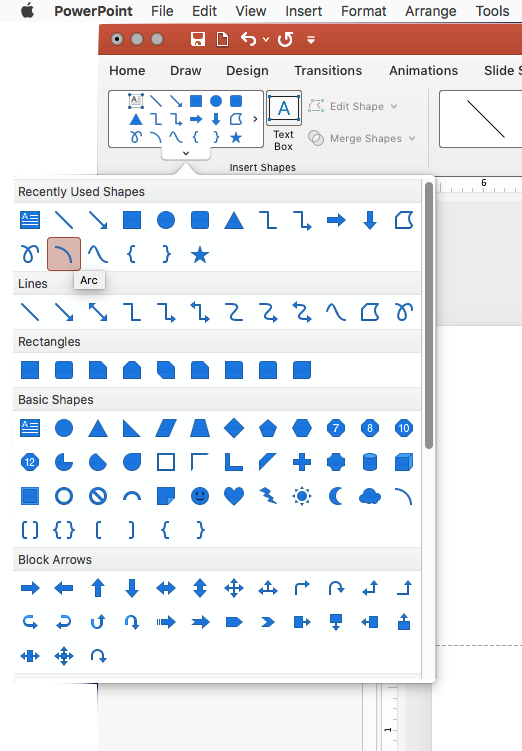
Task: Pick the Scribble shape in Recently Used Shapes
Action: (x=30, y=254)
